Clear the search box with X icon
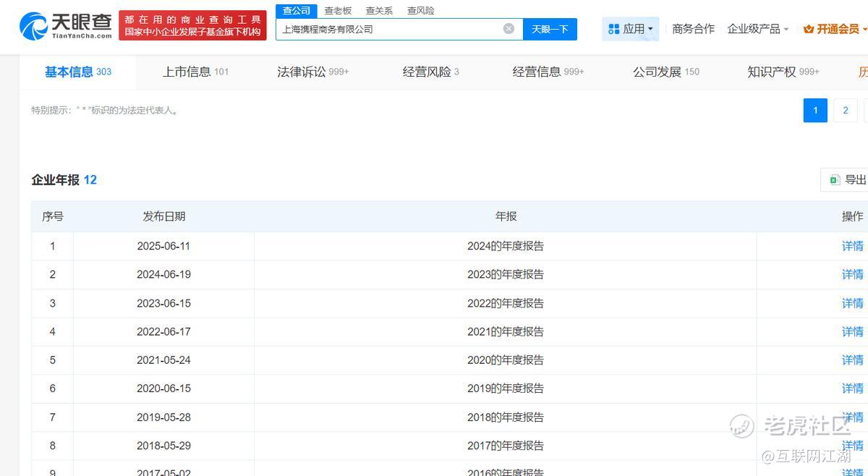The width and height of the screenshot is (868, 476). coord(509,29)
